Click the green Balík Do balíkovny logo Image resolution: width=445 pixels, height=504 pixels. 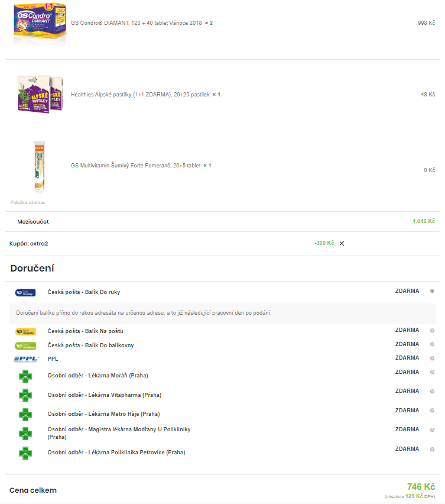pyautogui.click(x=25, y=346)
